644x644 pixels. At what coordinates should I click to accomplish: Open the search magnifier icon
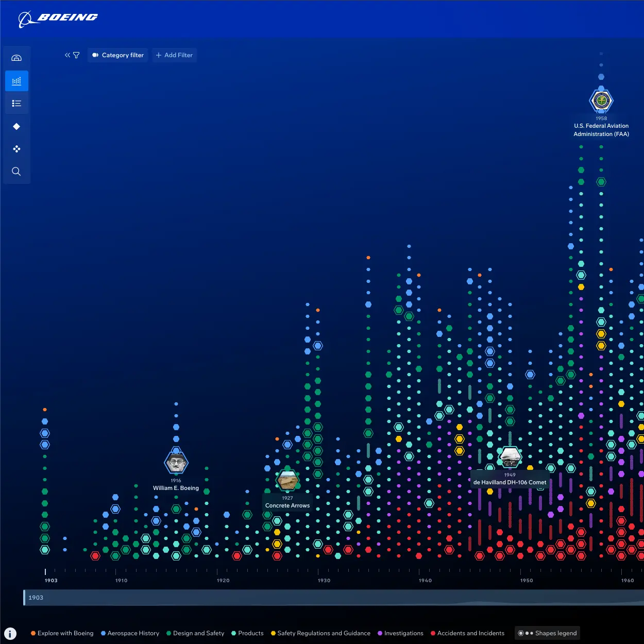click(16, 172)
